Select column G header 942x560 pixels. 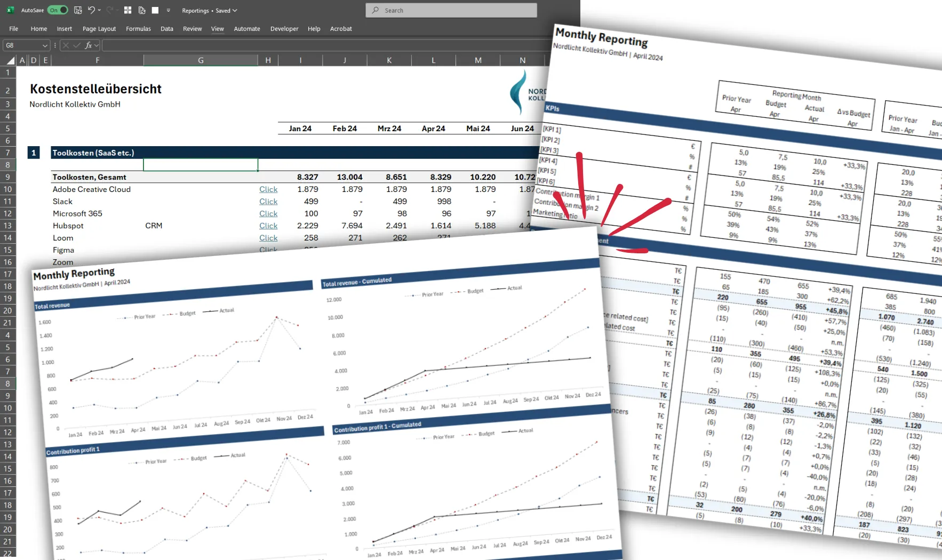click(x=201, y=60)
